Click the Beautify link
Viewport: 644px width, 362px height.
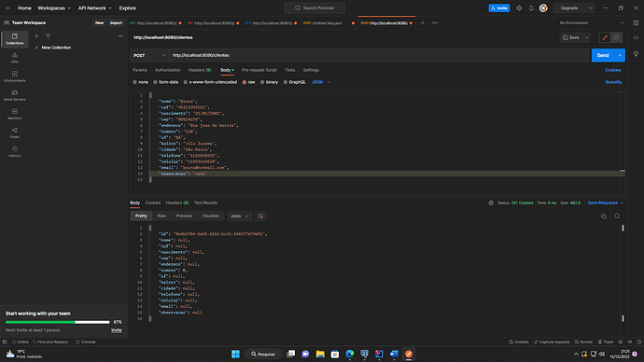[613, 82]
